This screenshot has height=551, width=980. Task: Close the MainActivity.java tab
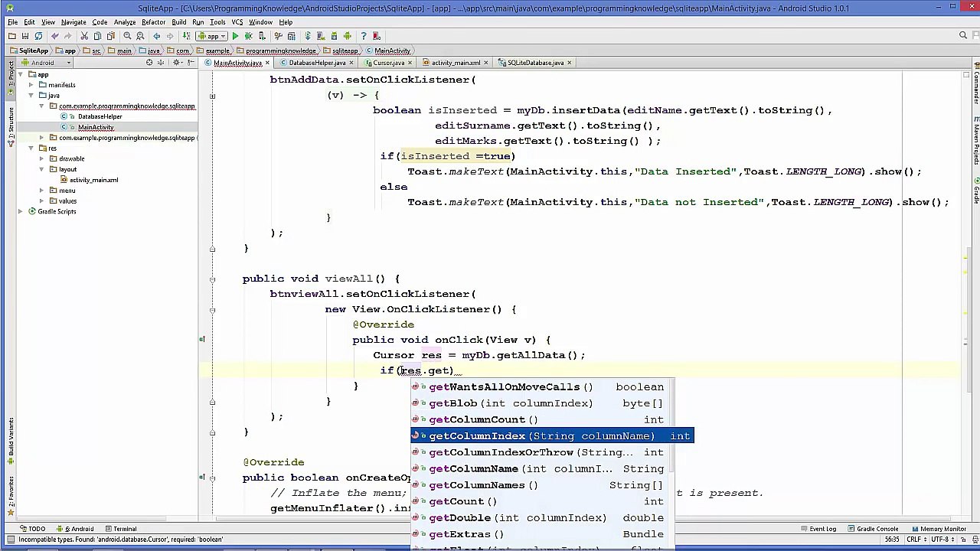pos(268,63)
